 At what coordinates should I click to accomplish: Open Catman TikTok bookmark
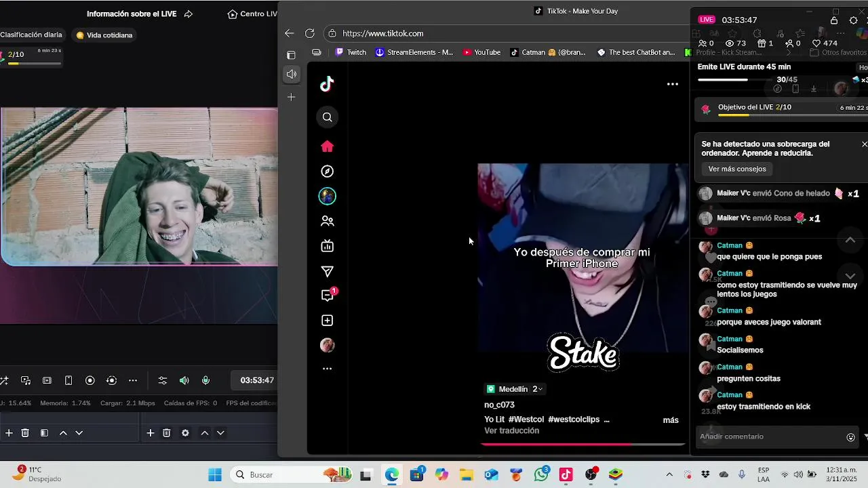[x=548, y=52]
